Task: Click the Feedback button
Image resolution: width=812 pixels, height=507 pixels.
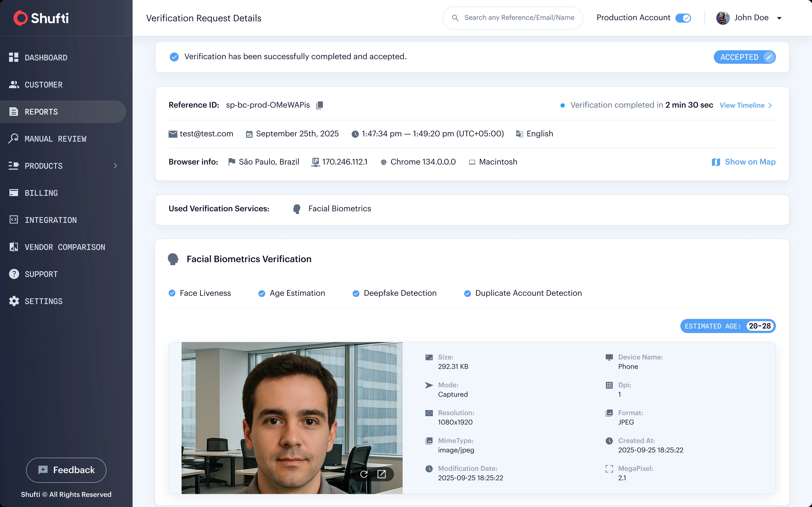Action: (66, 470)
